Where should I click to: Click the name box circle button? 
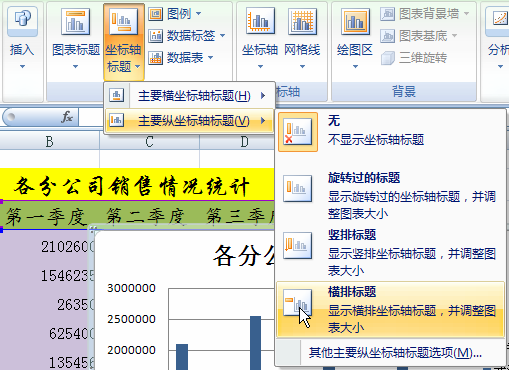[11, 117]
